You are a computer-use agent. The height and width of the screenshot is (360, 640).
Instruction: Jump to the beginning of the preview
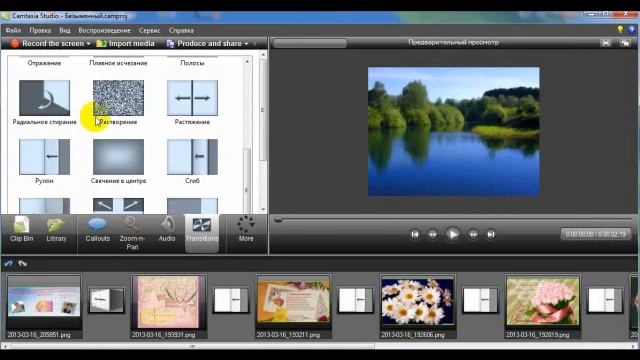[x=415, y=234]
